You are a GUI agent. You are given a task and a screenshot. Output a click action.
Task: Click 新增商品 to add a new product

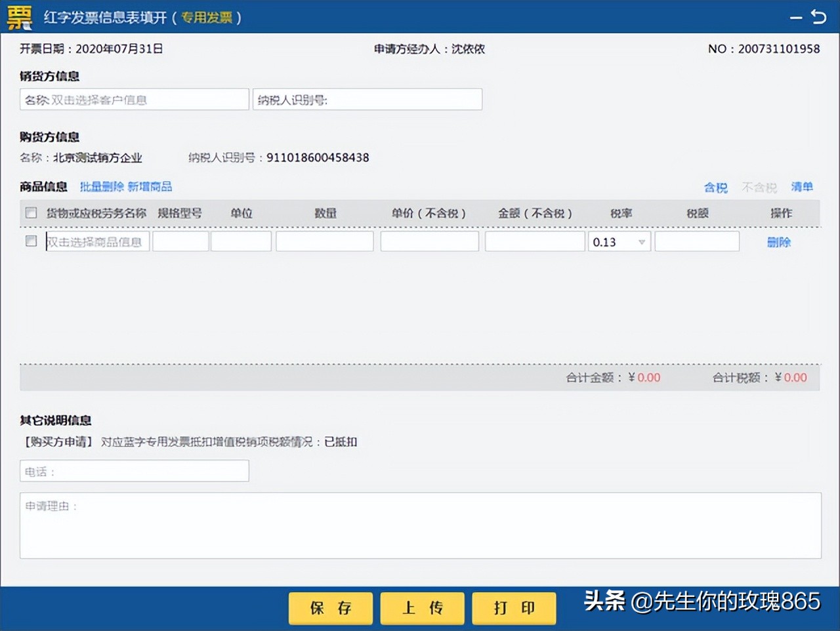pos(152,186)
